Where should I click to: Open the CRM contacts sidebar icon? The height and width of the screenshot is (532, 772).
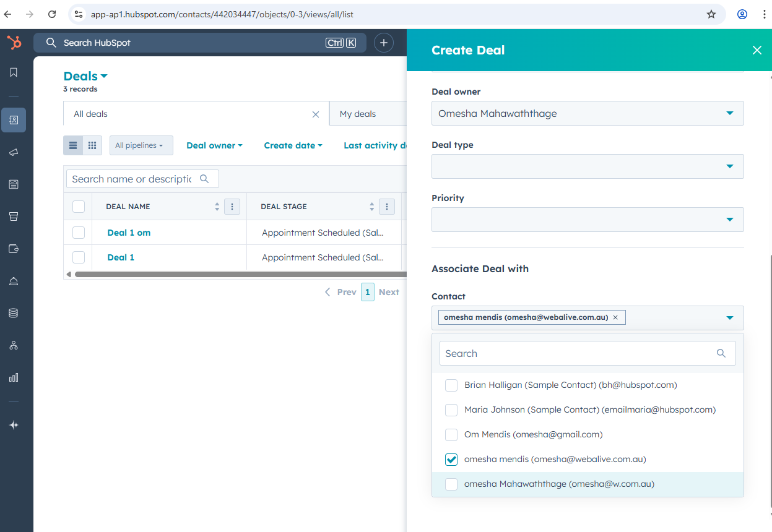click(x=14, y=120)
